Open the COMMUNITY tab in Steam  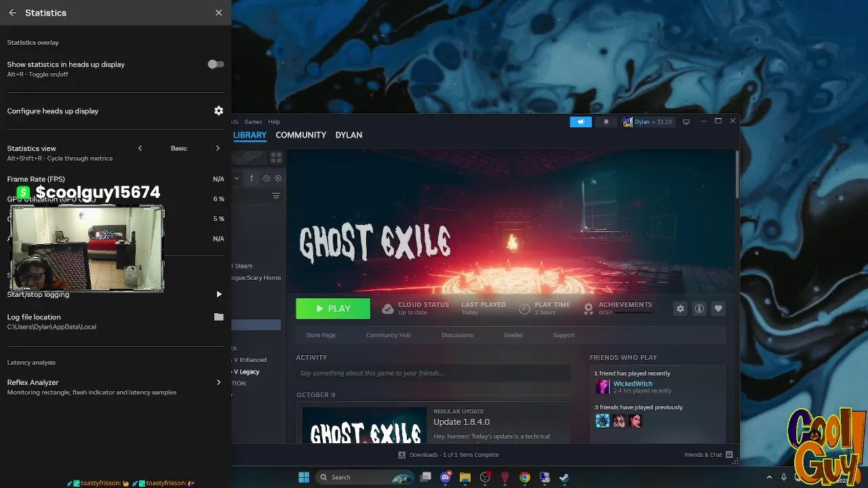pos(300,135)
